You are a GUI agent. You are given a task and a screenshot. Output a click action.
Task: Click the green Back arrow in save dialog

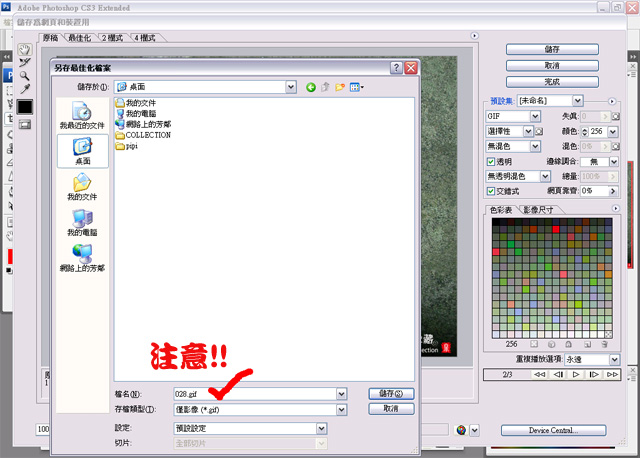pyautogui.click(x=311, y=87)
